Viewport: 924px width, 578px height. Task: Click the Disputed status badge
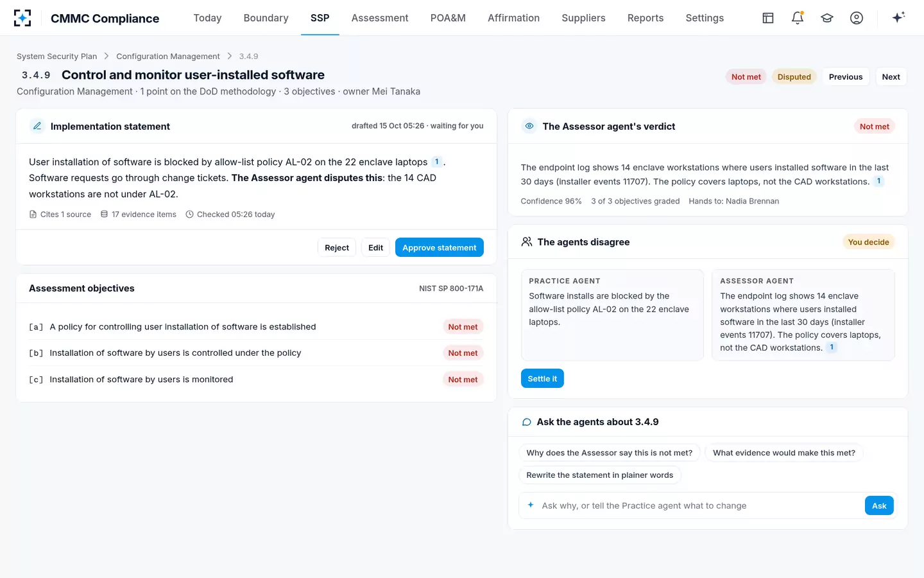point(794,76)
